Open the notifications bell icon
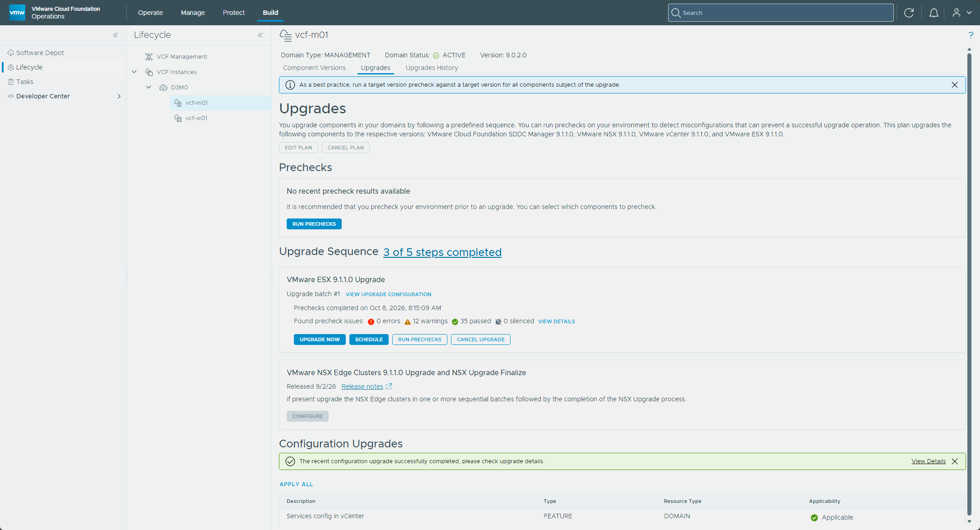 point(934,13)
